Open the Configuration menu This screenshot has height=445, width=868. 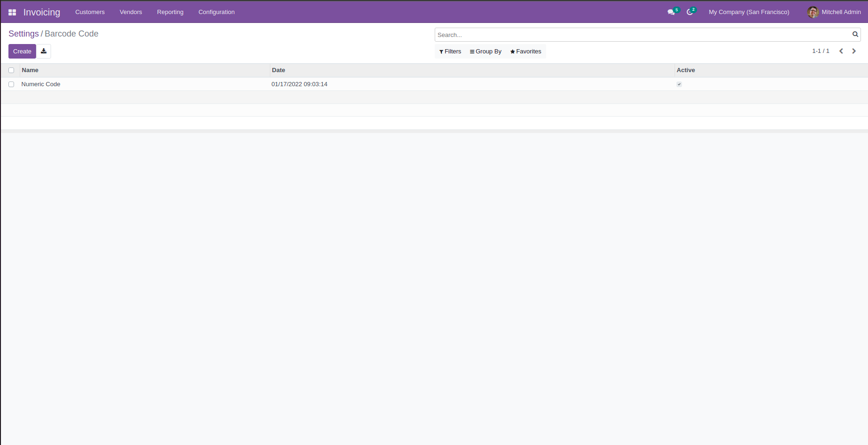[x=216, y=12]
